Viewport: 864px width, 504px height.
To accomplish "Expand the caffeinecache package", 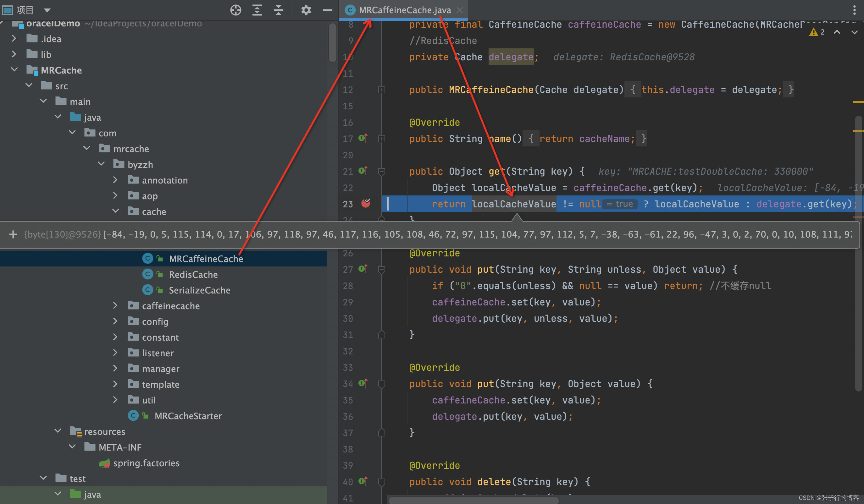I will point(115,305).
